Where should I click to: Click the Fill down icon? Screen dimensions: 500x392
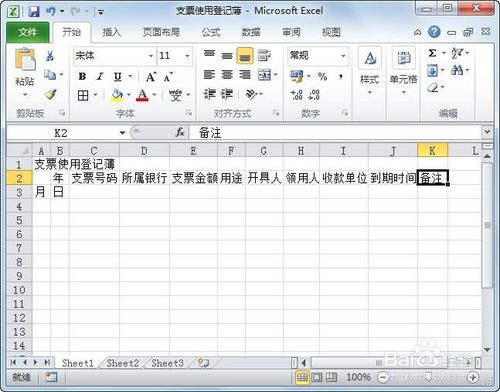click(x=432, y=70)
